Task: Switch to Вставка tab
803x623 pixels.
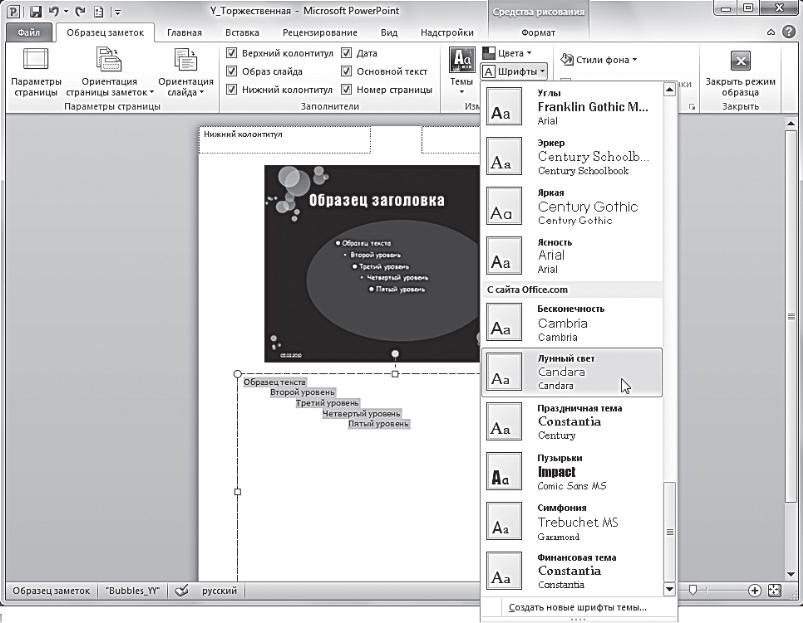Action: pyautogui.click(x=242, y=32)
